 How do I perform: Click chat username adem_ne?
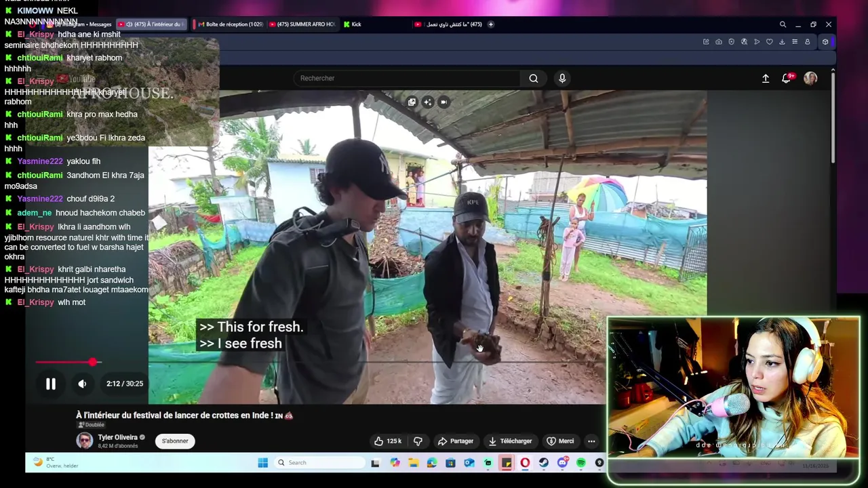[34, 213]
